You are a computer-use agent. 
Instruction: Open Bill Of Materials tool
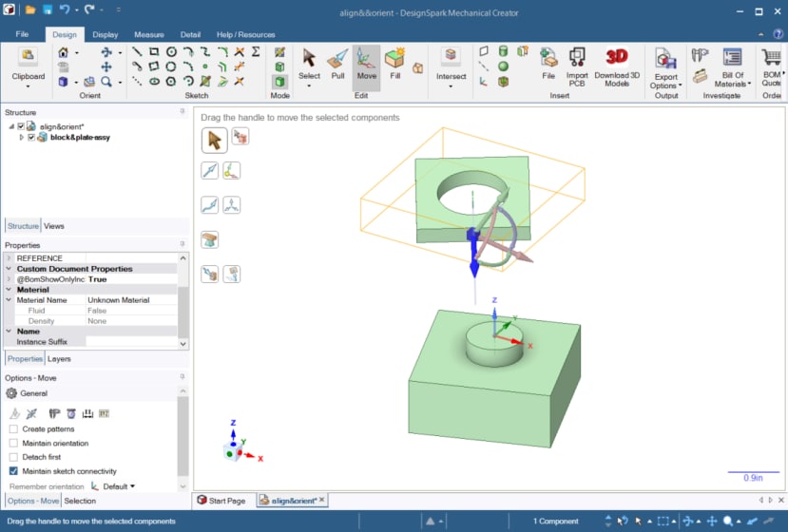pos(732,67)
